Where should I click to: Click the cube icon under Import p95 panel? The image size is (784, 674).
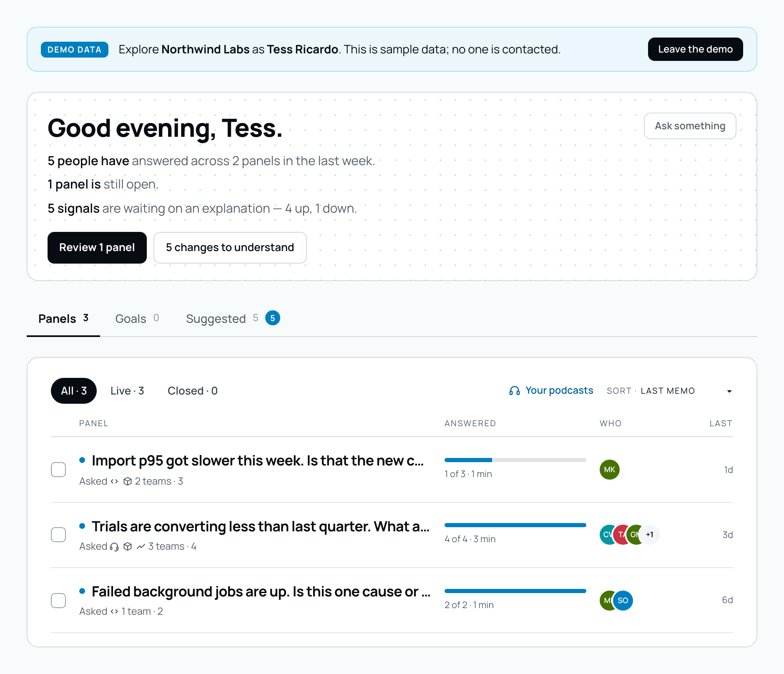128,481
